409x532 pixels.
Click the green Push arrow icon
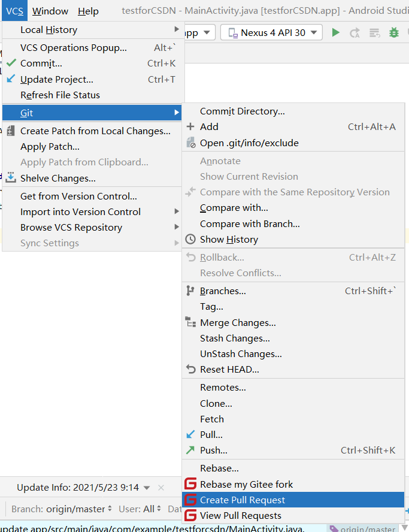point(190,450)
